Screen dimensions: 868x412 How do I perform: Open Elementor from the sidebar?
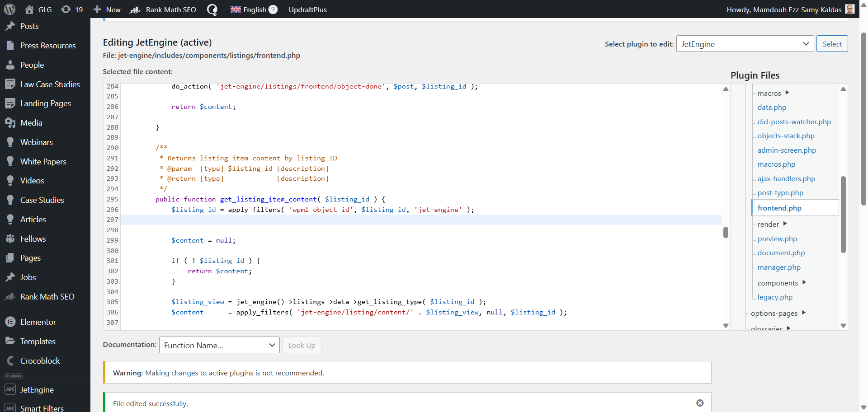coord(38,322)
